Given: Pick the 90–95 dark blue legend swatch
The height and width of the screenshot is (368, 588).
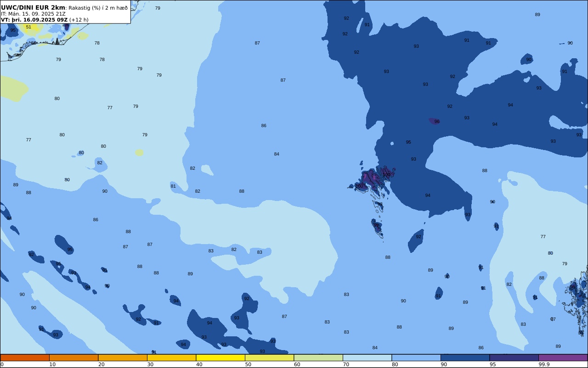Looking at the screenshot, I should [465, 357].
